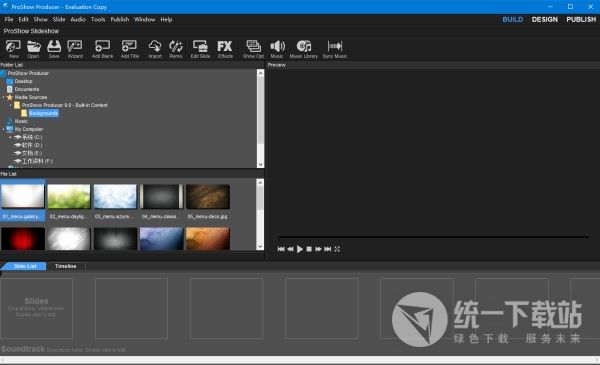Click File List scrollbar down arrow

pyautogui.click(x=260, y=246)
